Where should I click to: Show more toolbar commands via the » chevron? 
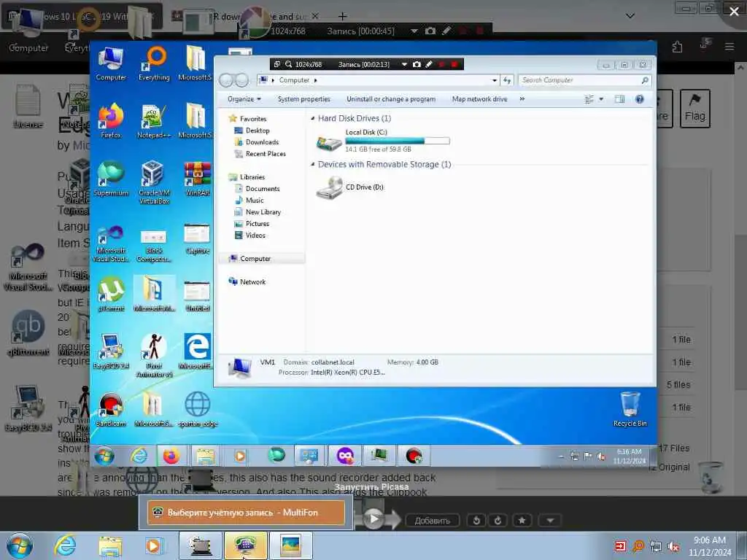(522, 99)
